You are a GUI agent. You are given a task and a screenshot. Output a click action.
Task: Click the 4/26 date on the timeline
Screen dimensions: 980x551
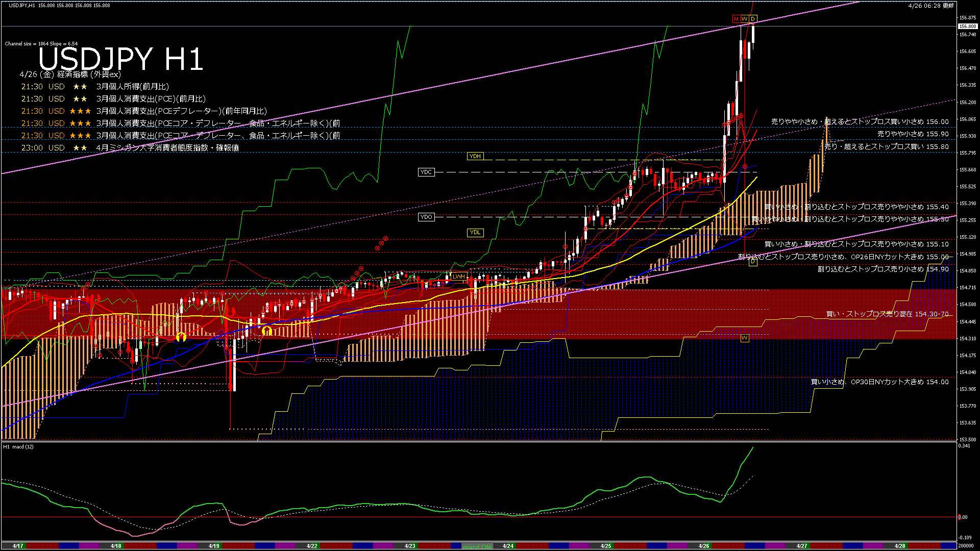click(704, 546)
